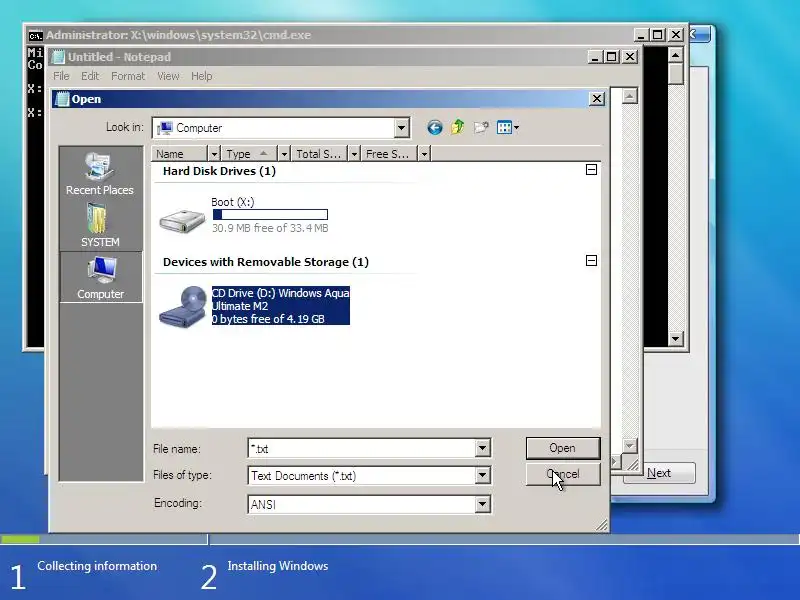This screenshot has height=600, width=800.
Task: Click '30.9 MB free of 33.4 MB' text
Action: pyautogui.click(x=270, y=228)
